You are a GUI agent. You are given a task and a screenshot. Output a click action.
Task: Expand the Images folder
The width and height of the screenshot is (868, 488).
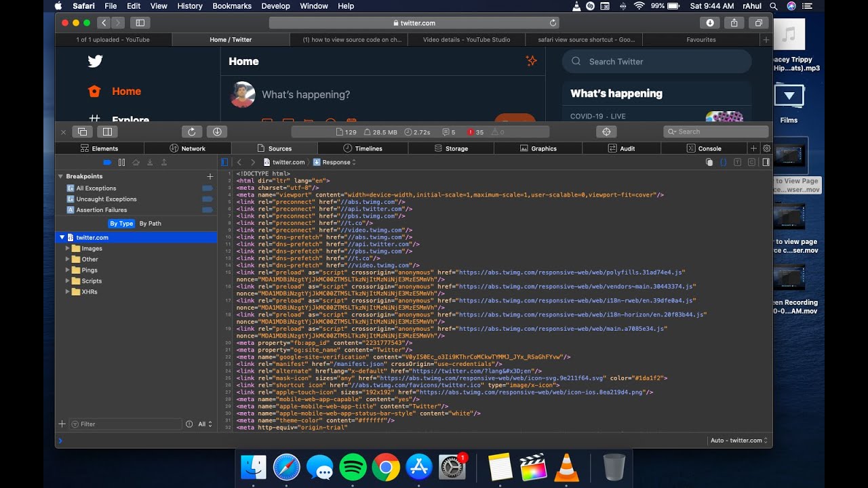click(67, 249)
